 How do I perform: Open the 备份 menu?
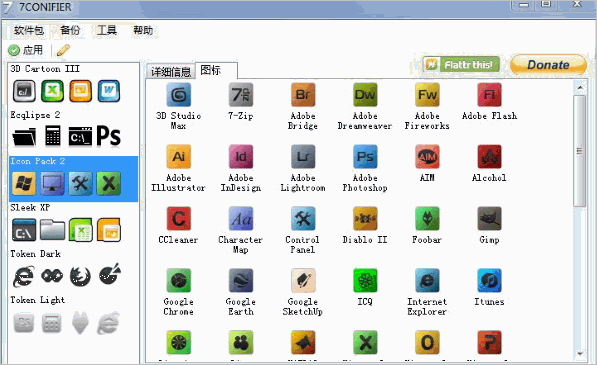(x=70, y=30)
